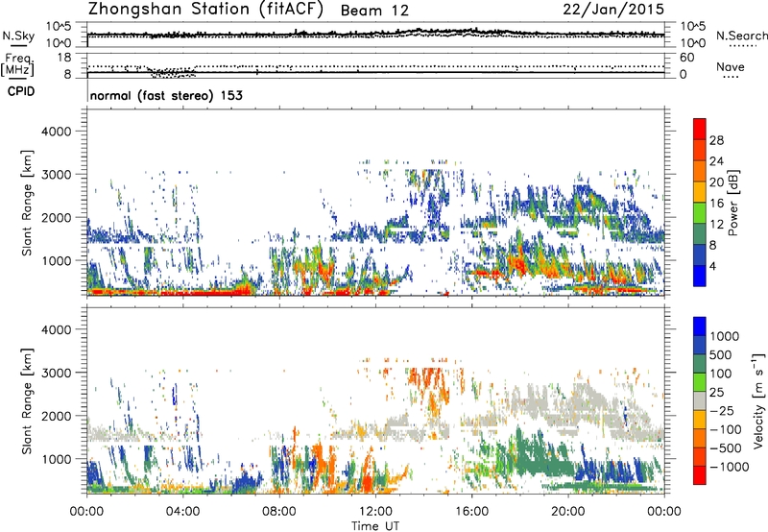768x532 pixels.
Task: Click the Time UT axis label
Action: [375, 525]
